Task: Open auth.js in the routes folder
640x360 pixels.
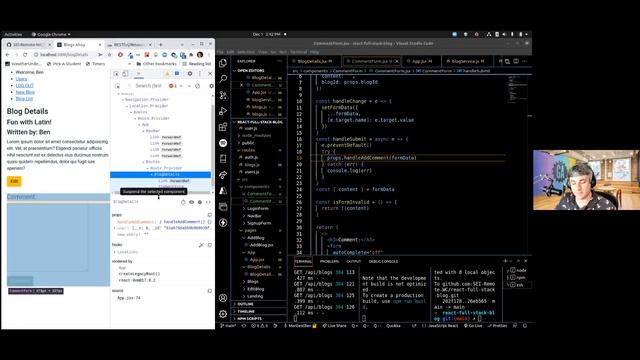Action: coord(251,157)
